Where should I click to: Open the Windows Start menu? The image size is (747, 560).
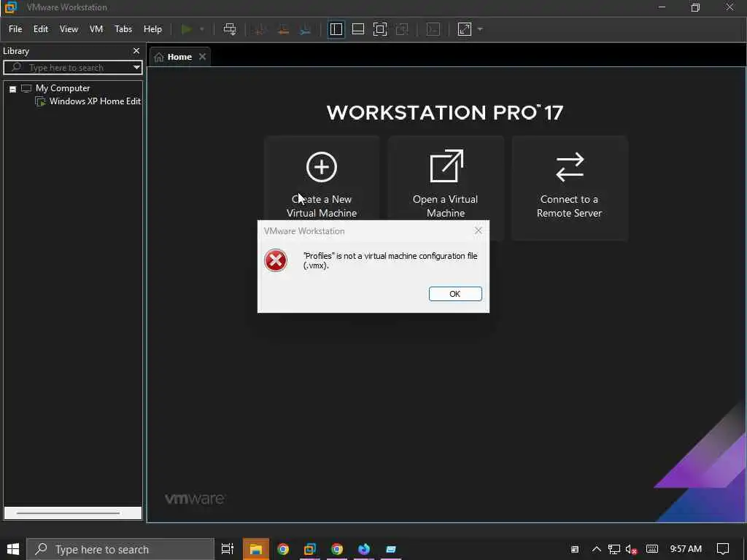(13, 549)
